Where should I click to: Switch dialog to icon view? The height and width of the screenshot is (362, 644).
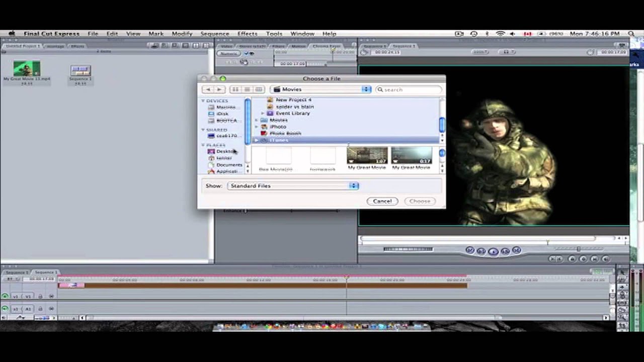(x=235, y=89)
